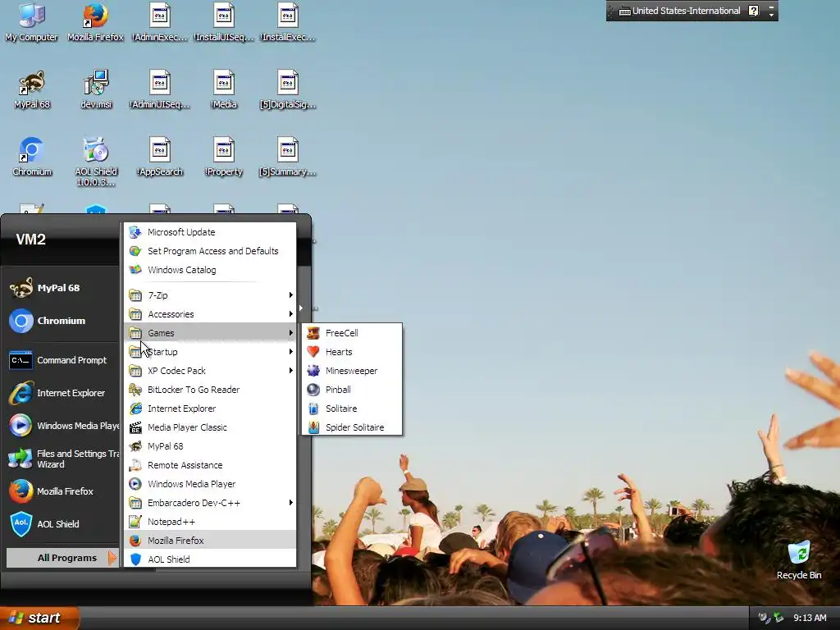Image resolution: width=840 pixels, height=630 pixels.
Task: Open BitLocker To Go Reader
Action: pos(210,390)
